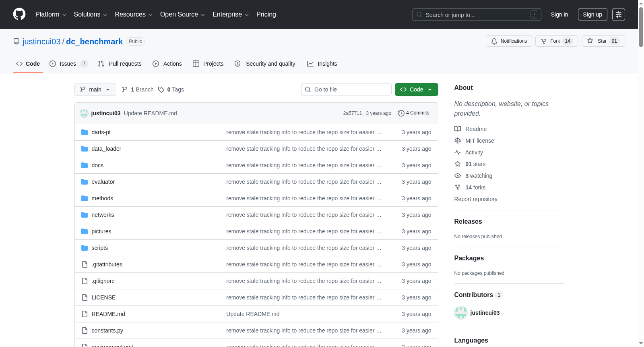Click the folder icon beside data_loader

tap(85, 149)
